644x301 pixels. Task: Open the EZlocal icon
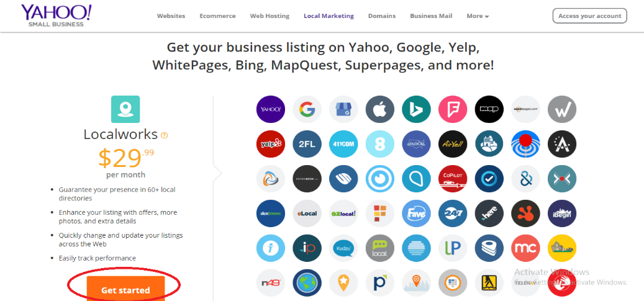343,213
